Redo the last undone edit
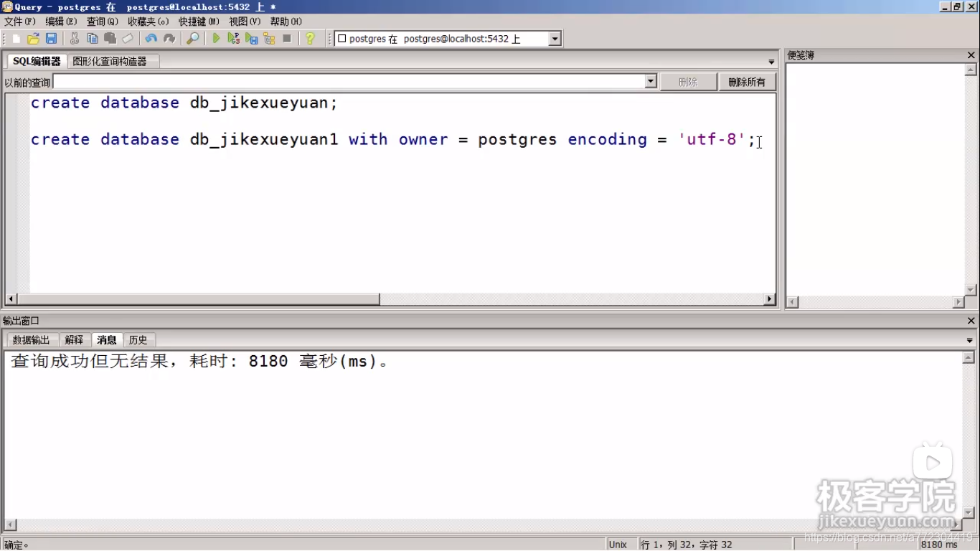Image resolution: width=980 pixels, height=551 pixels. (x=169, y=39)
